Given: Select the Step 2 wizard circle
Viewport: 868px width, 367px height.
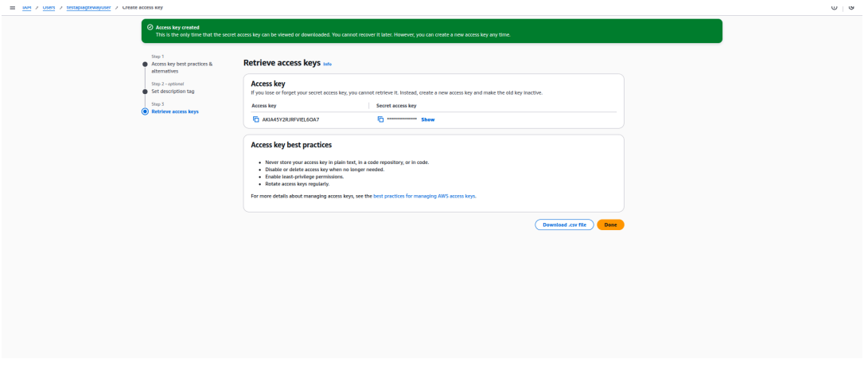Looking at the screenshot, I should point(144,91).
